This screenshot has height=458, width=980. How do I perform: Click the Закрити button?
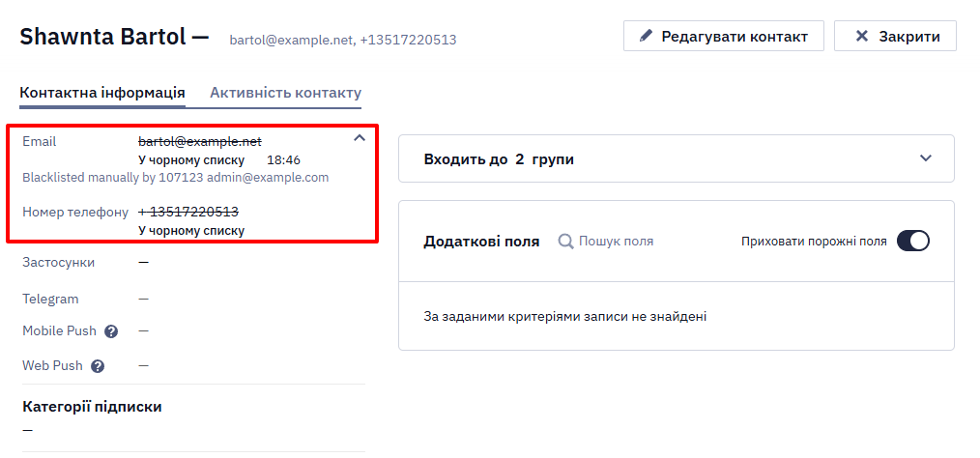click(895, 37)
